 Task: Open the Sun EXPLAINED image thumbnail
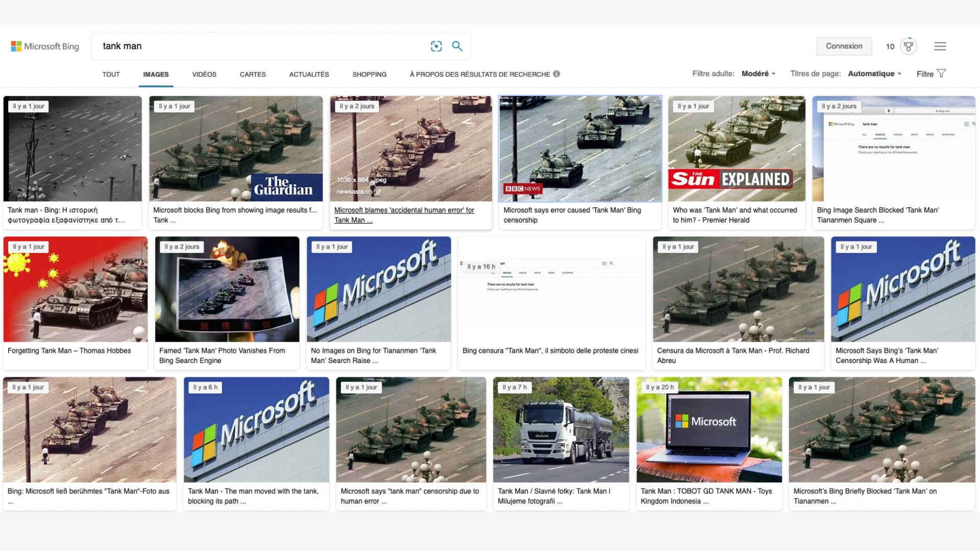point(737,149)
